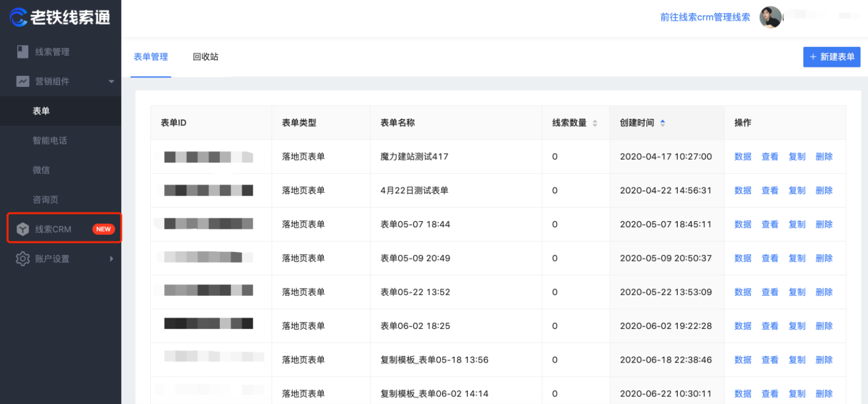Click the sort arrows beside 创建时间
This screenshot has height=404, width=868.
tap(662, 122)
